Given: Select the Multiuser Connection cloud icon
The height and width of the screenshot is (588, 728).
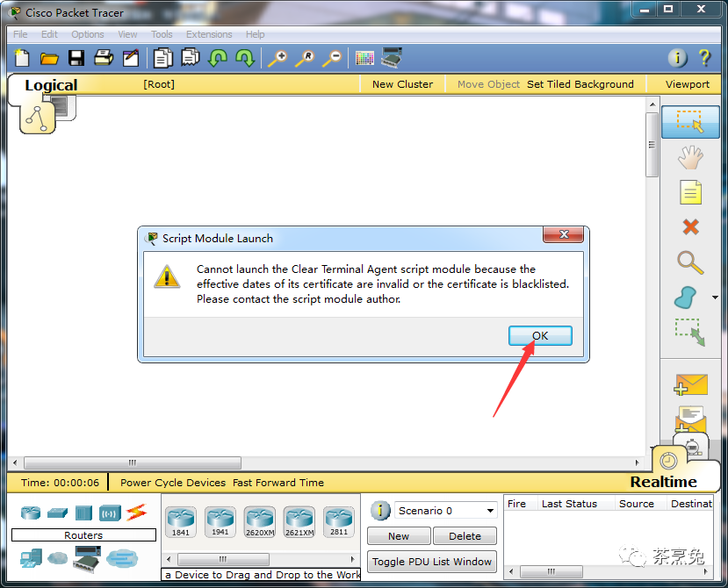Looking at the screenshot, I should point(122,558).
